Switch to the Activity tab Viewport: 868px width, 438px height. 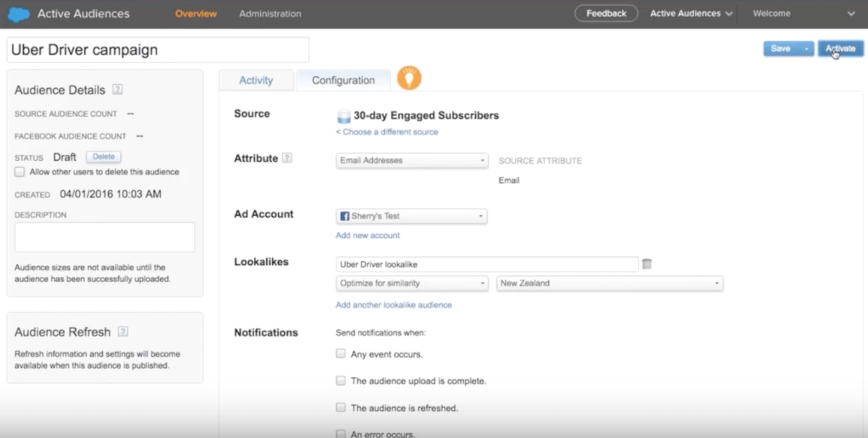point(256,81)
